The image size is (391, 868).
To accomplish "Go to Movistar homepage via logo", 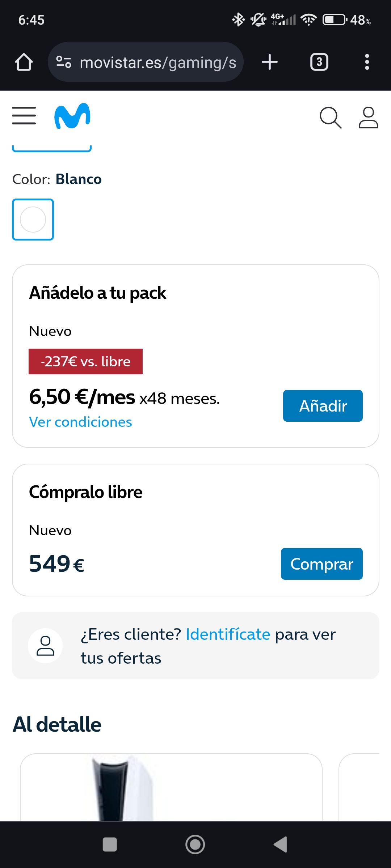I will [x=72, y=116].
